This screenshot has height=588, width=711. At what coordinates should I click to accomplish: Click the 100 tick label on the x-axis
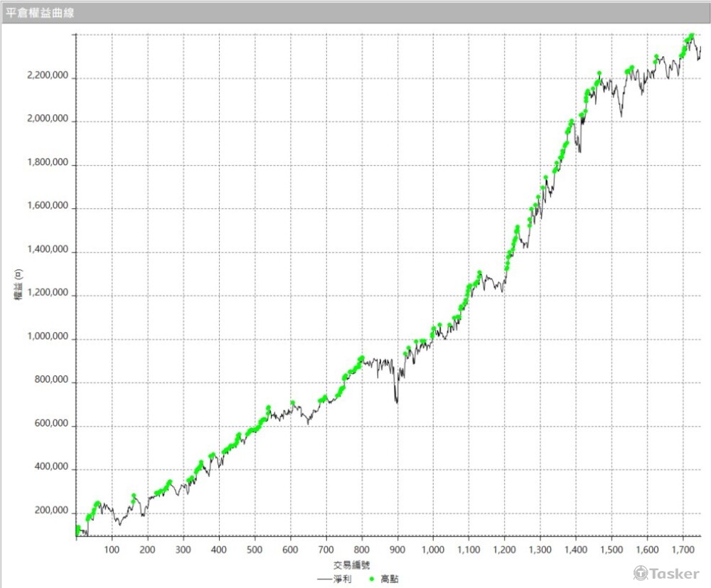112,550
